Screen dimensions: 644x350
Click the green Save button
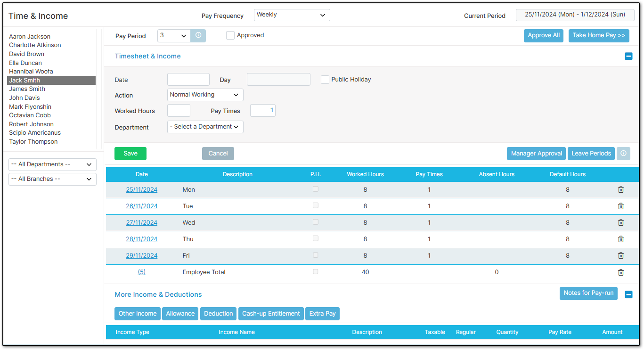click(130, 154)
